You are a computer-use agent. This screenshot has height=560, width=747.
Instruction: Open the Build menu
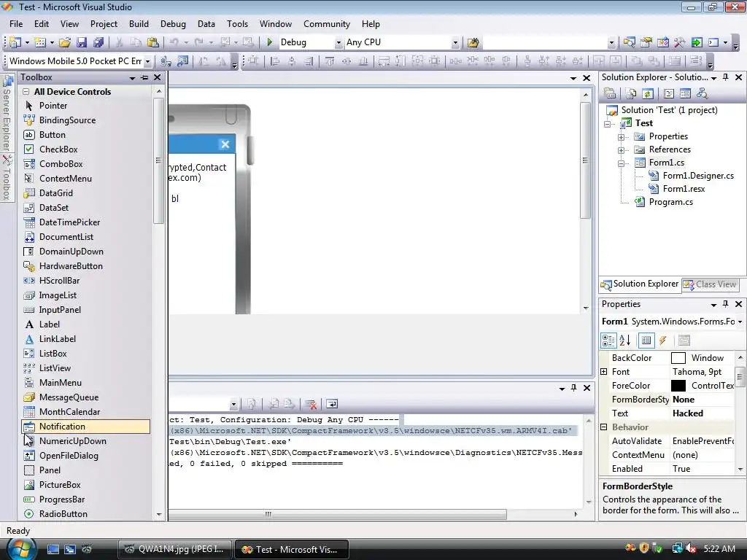point(139,24)
